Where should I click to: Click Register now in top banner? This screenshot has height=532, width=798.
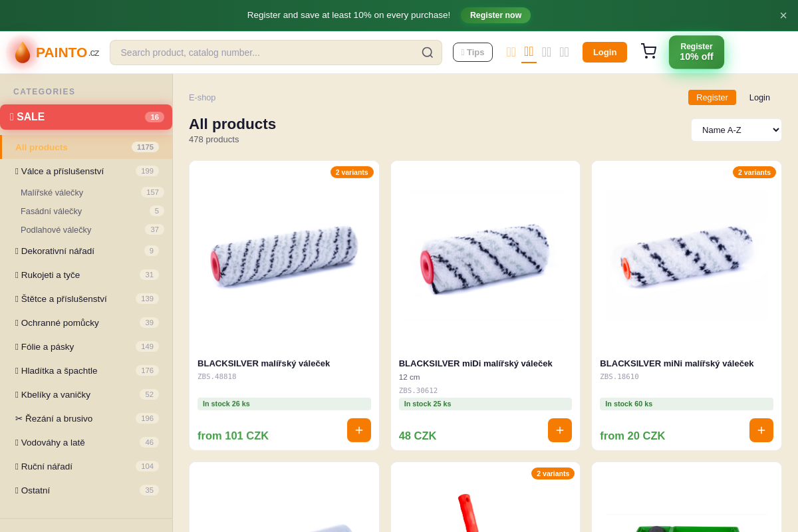point(495,15)
